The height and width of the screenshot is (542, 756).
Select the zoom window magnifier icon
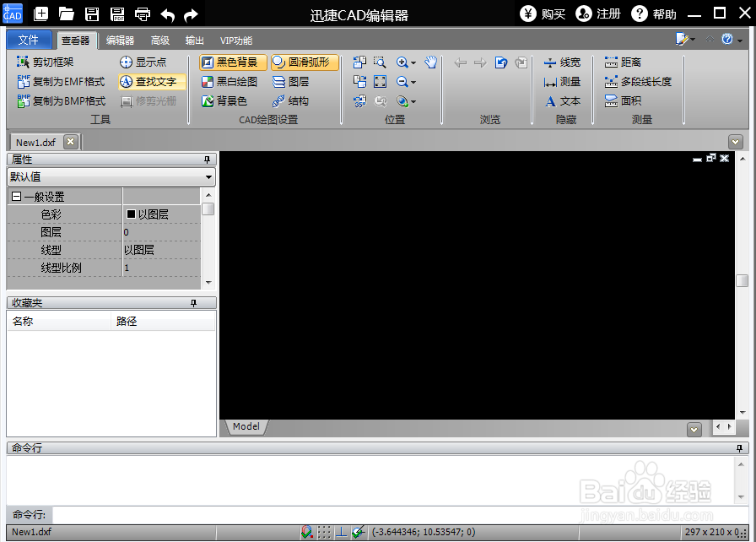(380, 62)
